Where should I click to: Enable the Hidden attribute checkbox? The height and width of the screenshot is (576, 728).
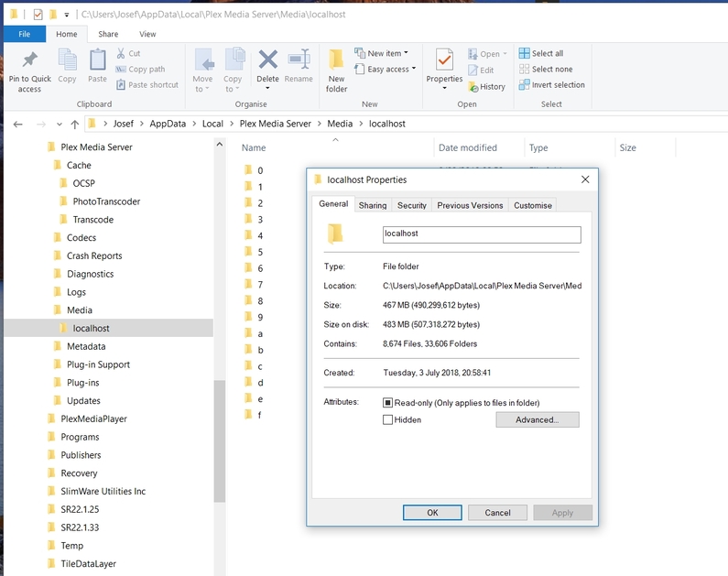(388, 419)
